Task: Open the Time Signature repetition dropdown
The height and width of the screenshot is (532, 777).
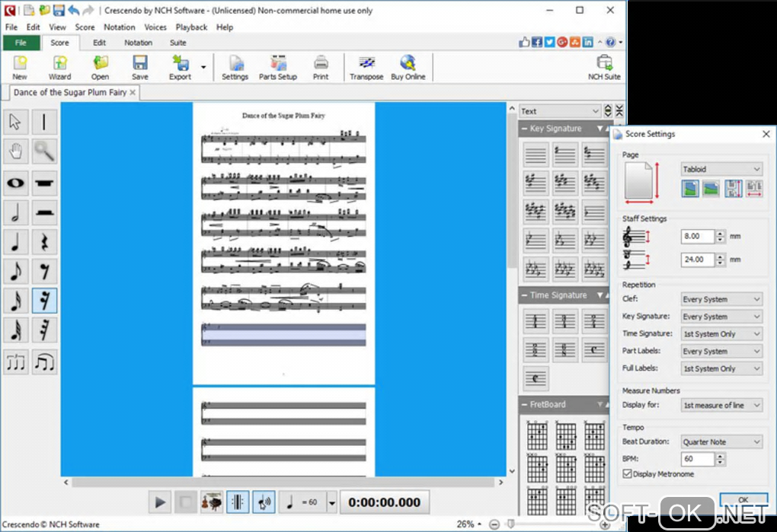Action: pos(721,333)
